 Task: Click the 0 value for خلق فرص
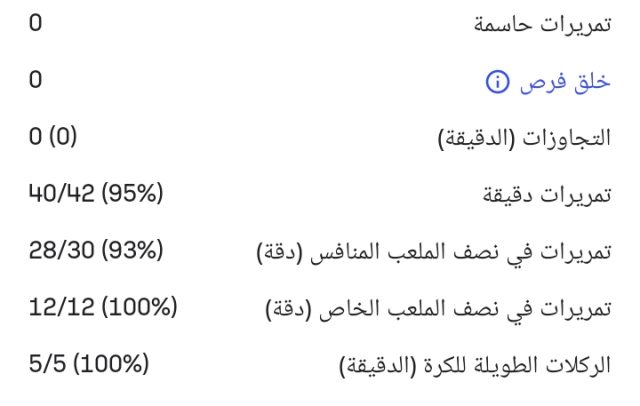(x=35, y=79)
